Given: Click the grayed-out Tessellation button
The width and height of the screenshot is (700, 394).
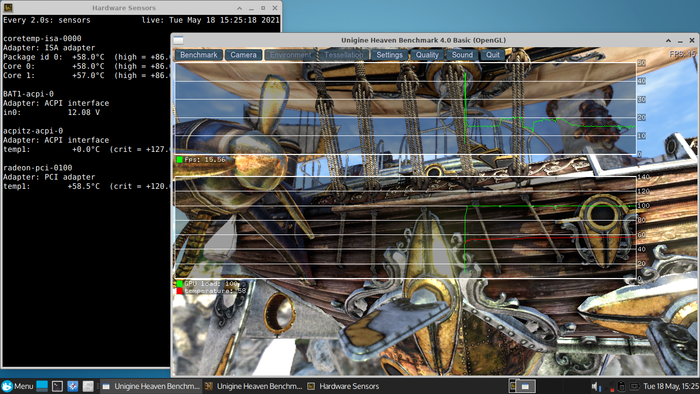Looking at the screenshot, I should tap(344, 55).
